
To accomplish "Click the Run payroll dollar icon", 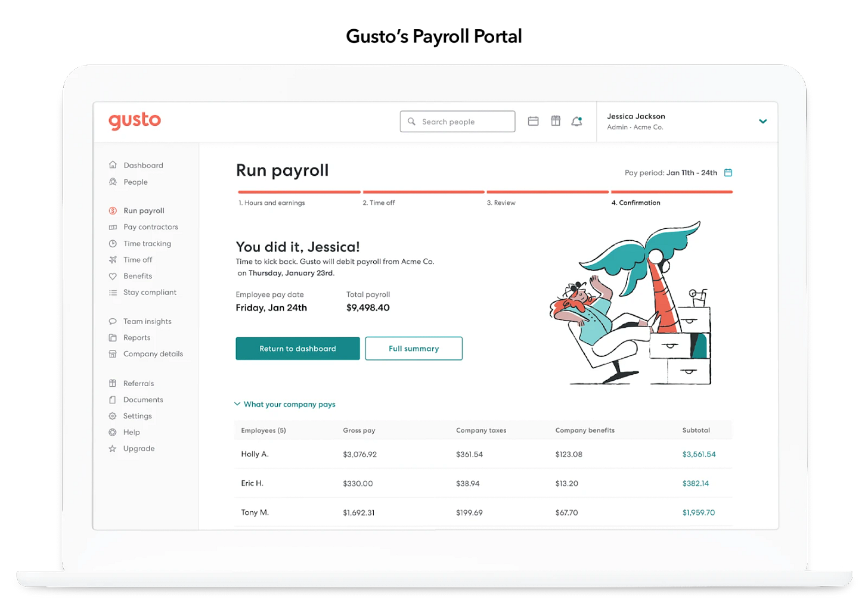I will [x=113, y=210].
